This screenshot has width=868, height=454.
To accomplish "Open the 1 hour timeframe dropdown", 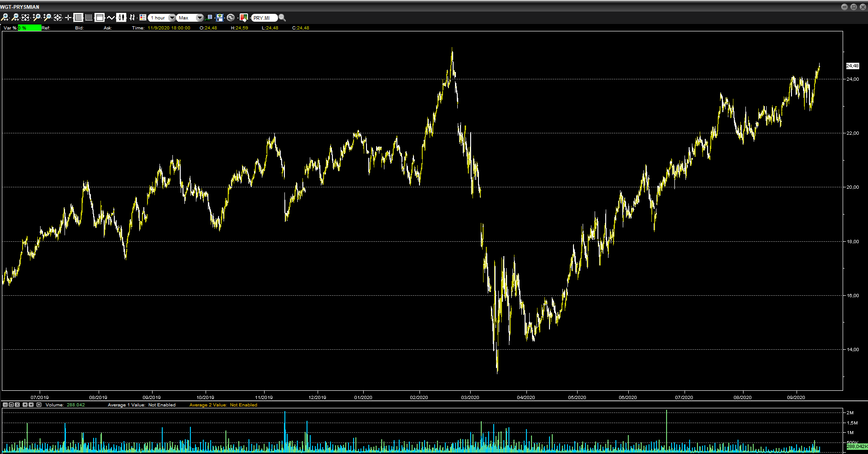I will [x=171, y=18].
